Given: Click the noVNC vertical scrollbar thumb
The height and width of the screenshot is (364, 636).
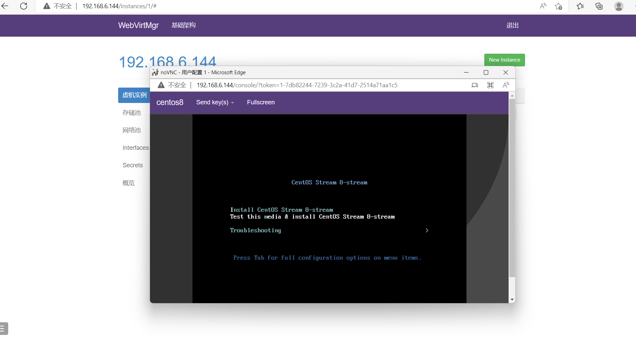Looking at the screenshot, I should [512, 188].
